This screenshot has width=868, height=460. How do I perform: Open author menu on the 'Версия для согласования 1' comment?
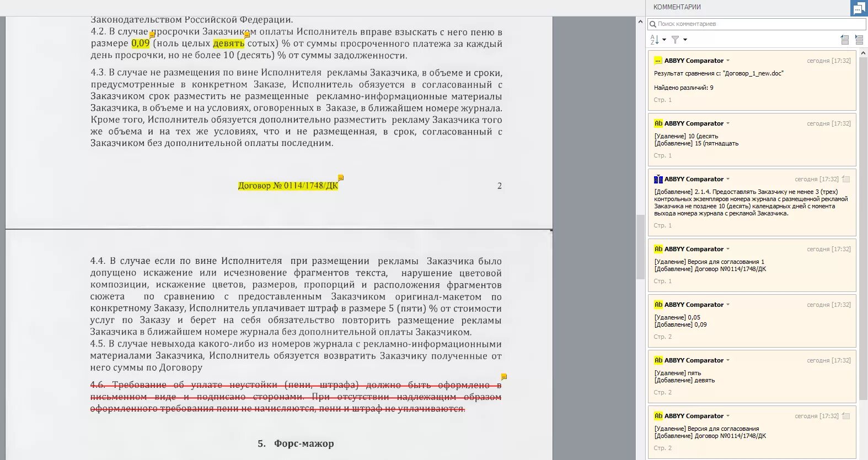tap(728, 249)
